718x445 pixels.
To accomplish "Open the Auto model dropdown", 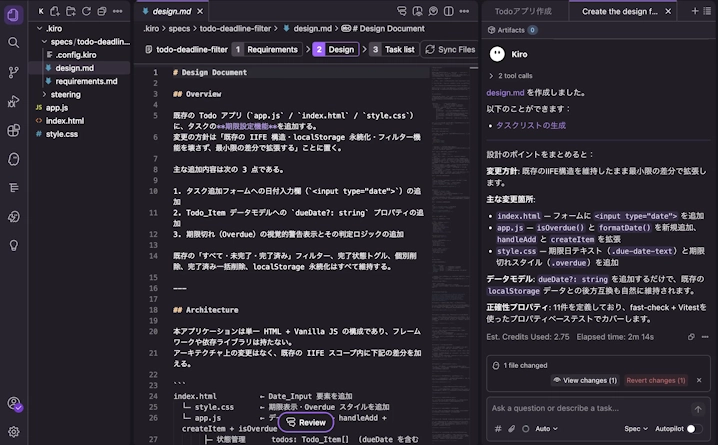I will pos(546,429).
